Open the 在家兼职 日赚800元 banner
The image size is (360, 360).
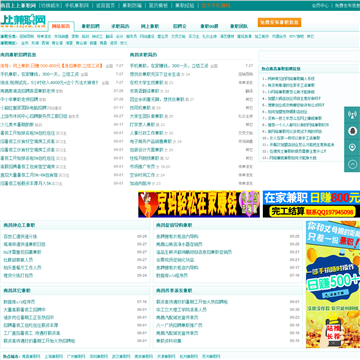[x=311, y=204]
